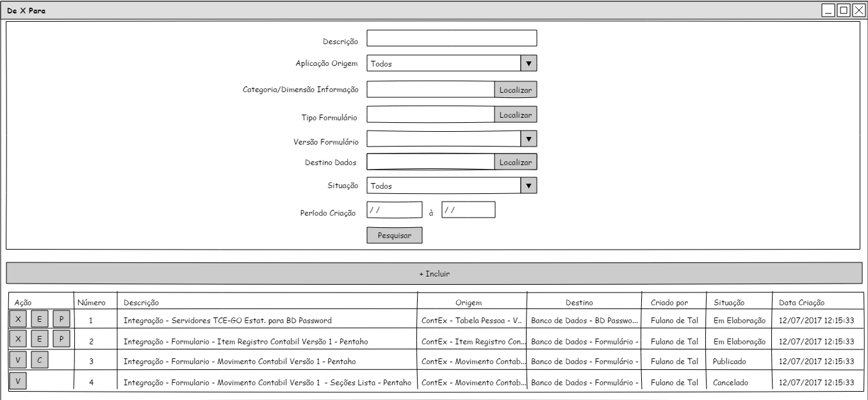The image size is (868, 400).
Task: Click the Data Criação column header
Action: point(801,302)
